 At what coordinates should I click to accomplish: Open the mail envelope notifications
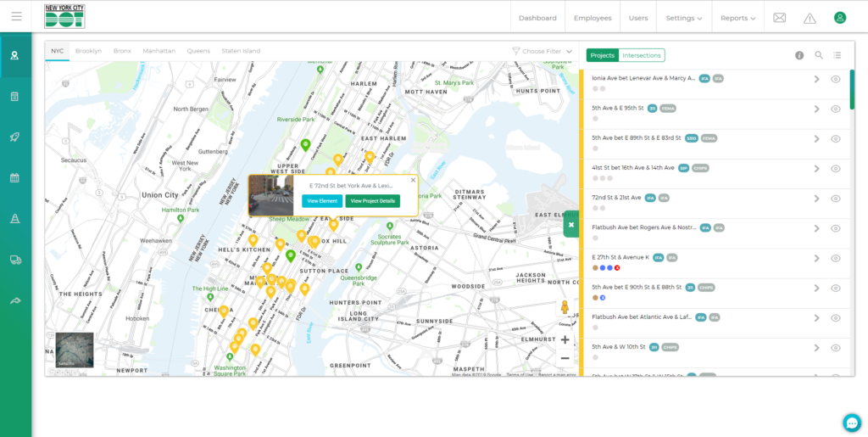click(780, 18)
